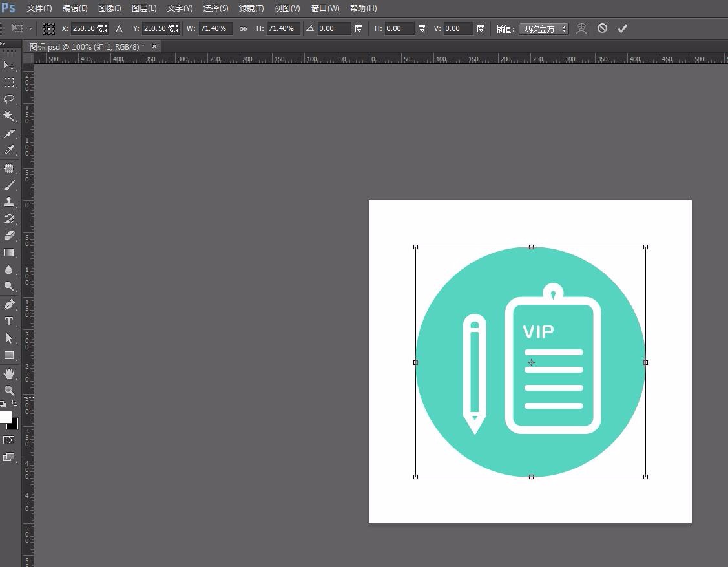
Task: Select the Pen tool
Action: tap(9, 305)
